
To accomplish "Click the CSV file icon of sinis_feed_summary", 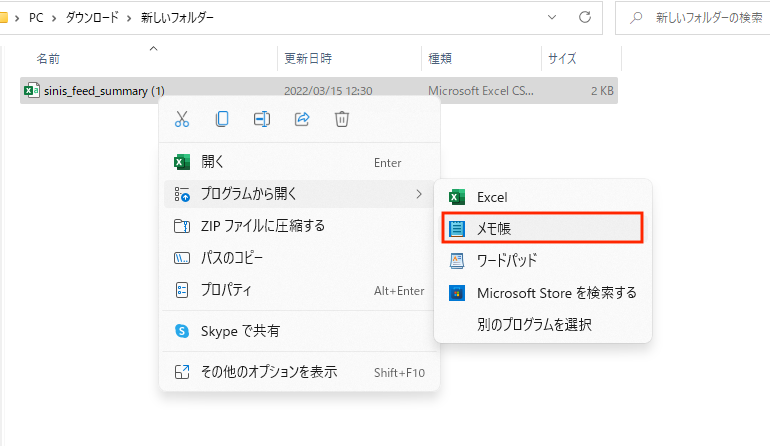I will coord(32,90).
